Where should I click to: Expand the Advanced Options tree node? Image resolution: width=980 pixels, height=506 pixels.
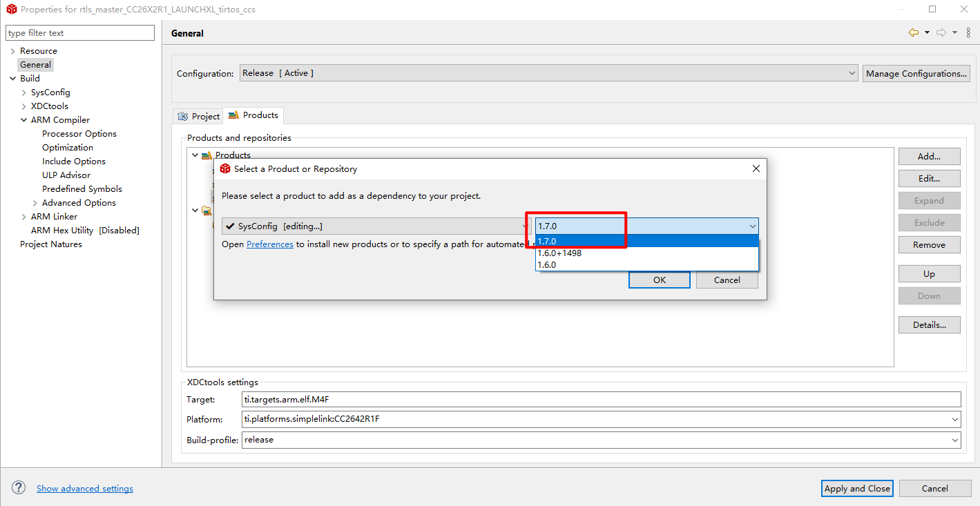[x=35, y=203]
